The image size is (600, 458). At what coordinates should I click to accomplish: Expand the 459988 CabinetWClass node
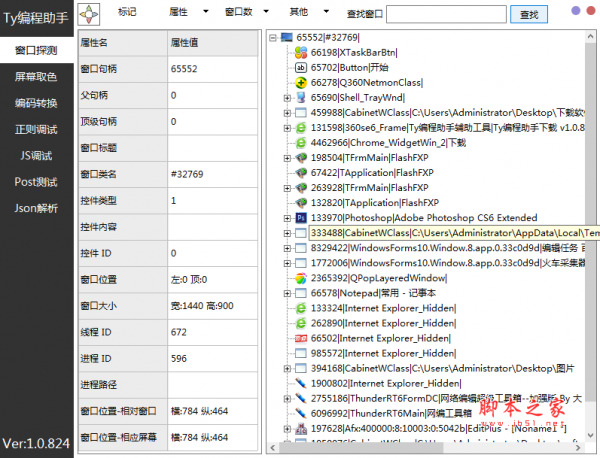(x=287, y=113)
